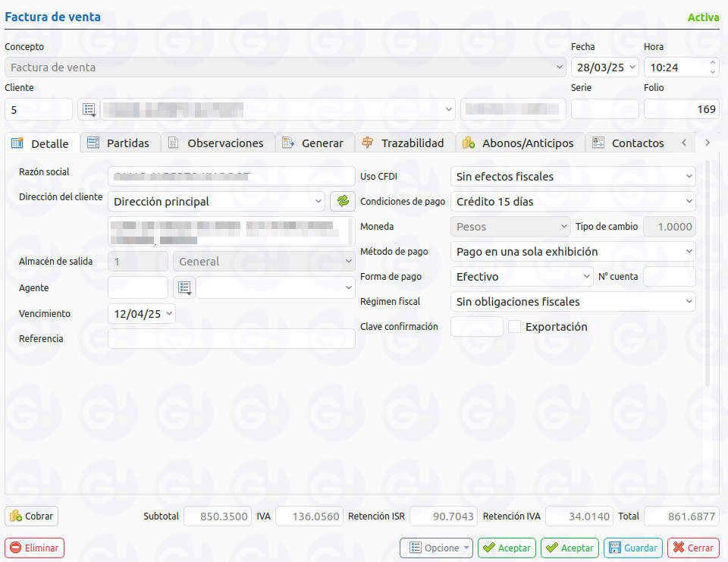This screenshot has width=728, height=562.
Task: Click the client address text box
Action: (x=232, y=231)
